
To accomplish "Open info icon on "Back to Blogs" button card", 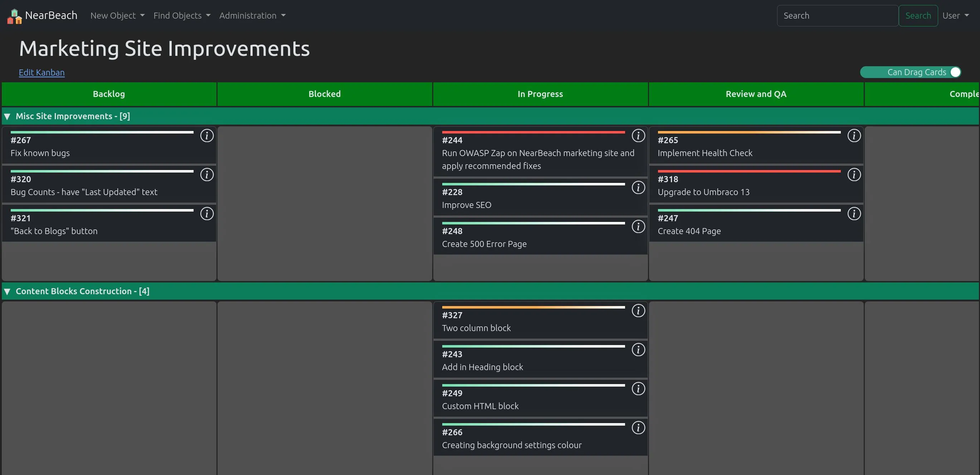I will click(206, 214).
